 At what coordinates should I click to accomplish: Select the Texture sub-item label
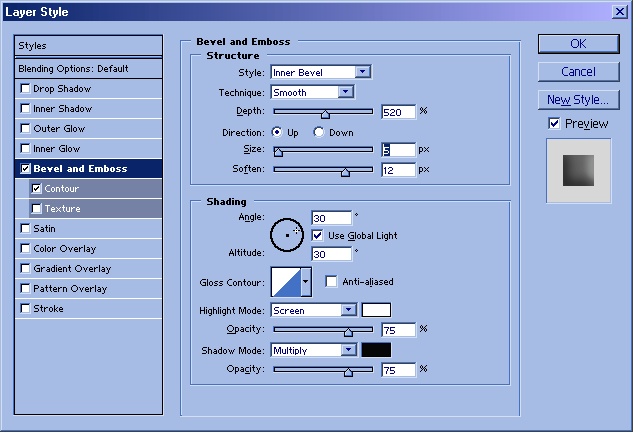click(63, 208)
